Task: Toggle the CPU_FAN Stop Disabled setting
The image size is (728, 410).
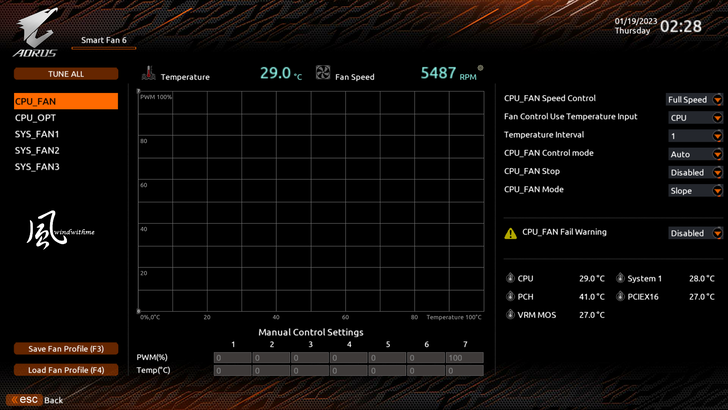Action: pyautogui.click(x=696, y=172)
